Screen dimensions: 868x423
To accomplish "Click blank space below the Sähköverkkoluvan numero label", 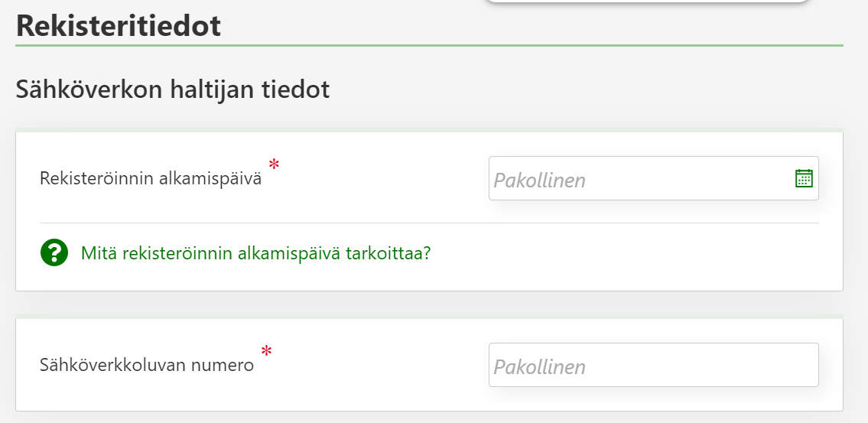I will [x=146, y=394].
